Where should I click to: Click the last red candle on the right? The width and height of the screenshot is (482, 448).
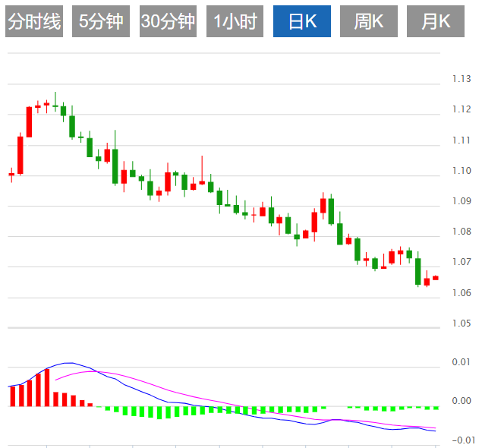[x=436, y=278]
